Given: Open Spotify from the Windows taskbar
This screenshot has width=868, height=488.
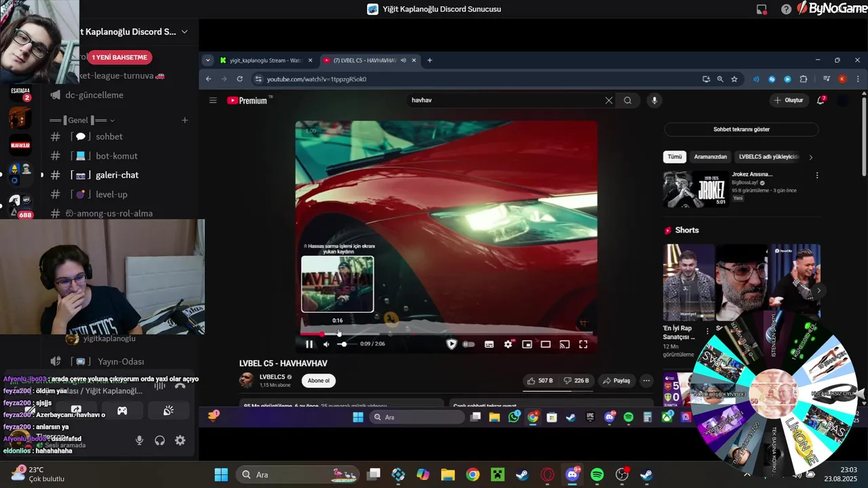Looking at the screenshot, I should [x=597, y=474].
